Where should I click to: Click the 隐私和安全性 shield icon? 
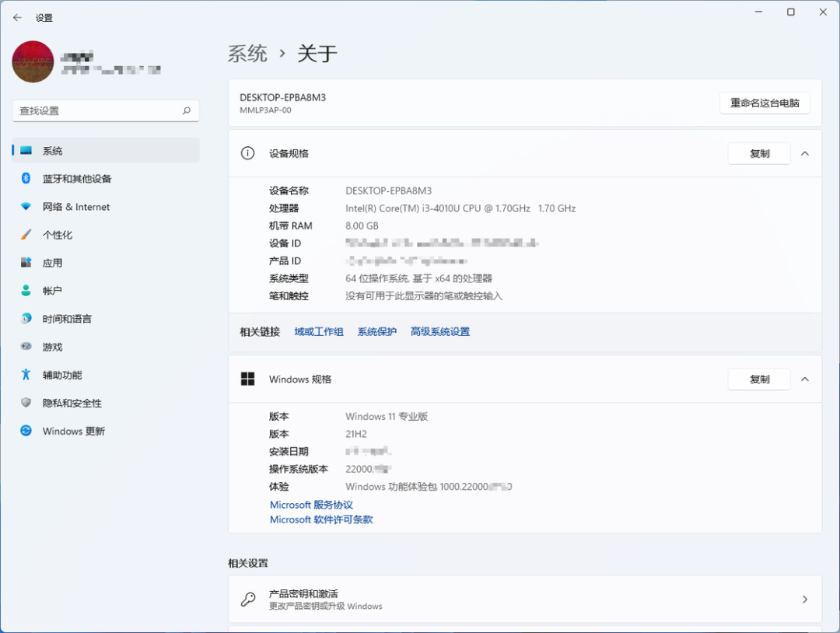click(x=26, y=402)
